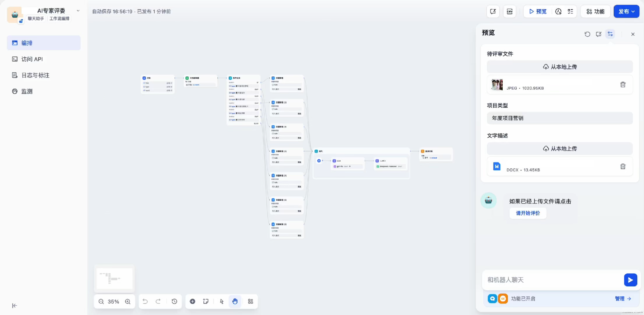Send the chat message
644x315 pixels.
click(631, 280)
